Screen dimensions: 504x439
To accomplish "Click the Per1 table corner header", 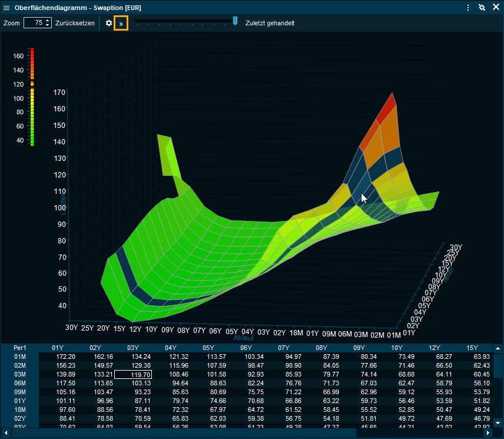I will (20, 348).
